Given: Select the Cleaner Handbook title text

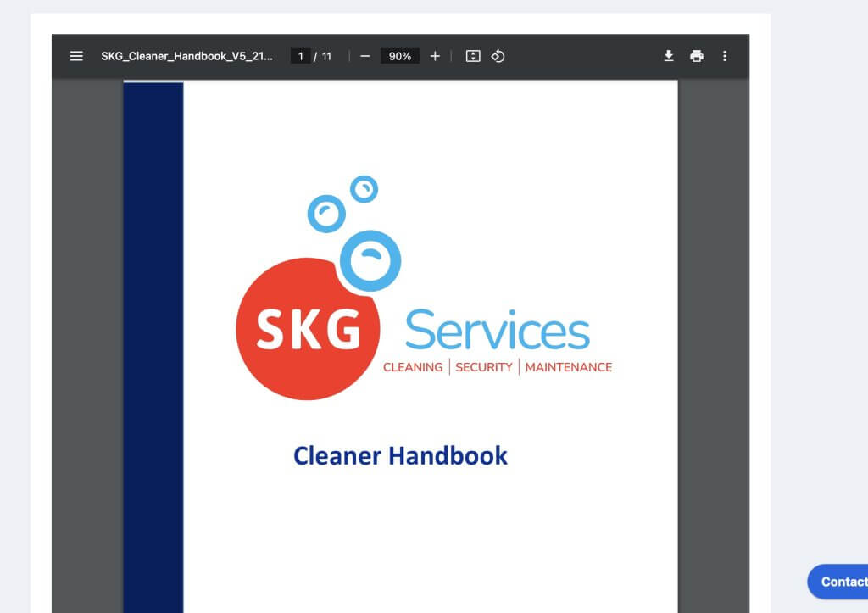Looking at the screenshot, I should (x=400, y=455).
